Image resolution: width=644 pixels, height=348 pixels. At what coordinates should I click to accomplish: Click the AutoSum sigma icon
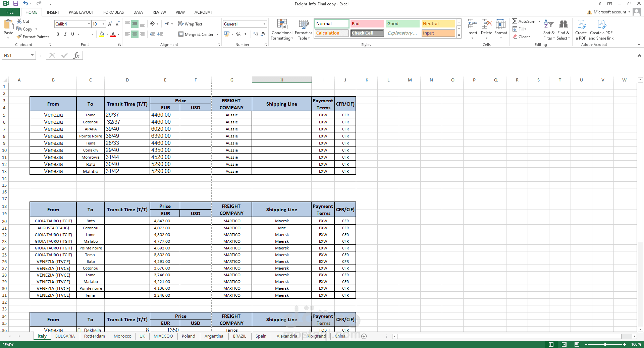coord(515,21)
